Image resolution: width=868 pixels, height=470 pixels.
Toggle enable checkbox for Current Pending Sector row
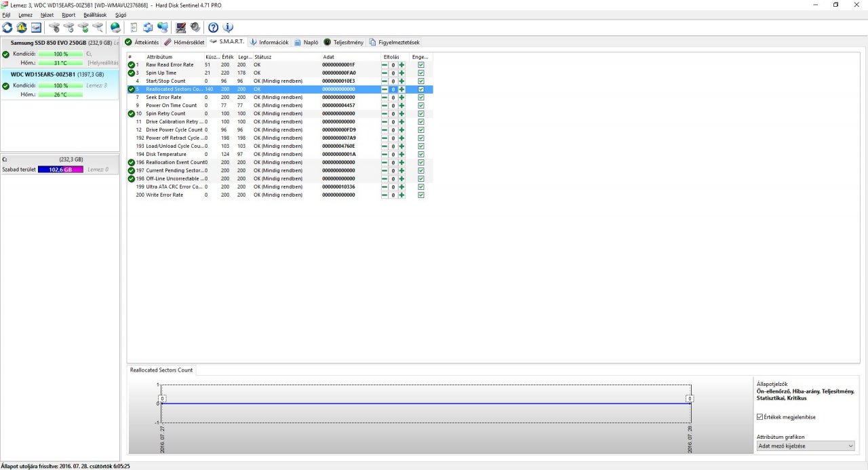click(x=421, y=171)
